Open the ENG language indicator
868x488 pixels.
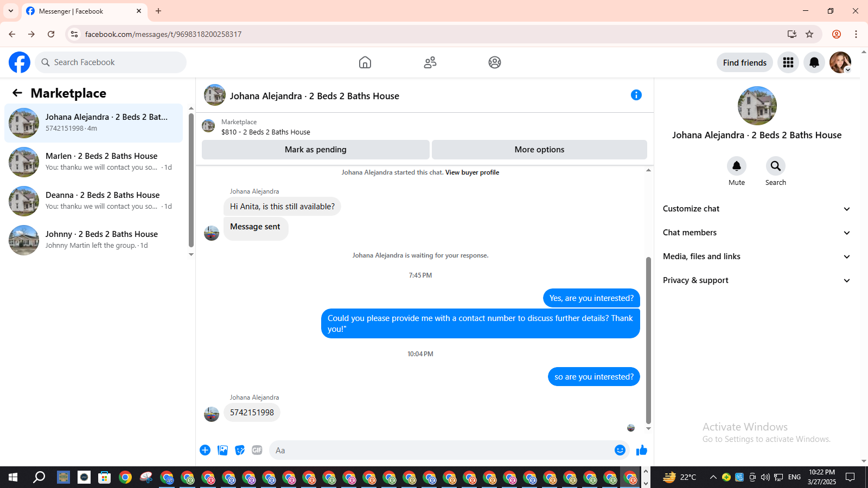794,477
